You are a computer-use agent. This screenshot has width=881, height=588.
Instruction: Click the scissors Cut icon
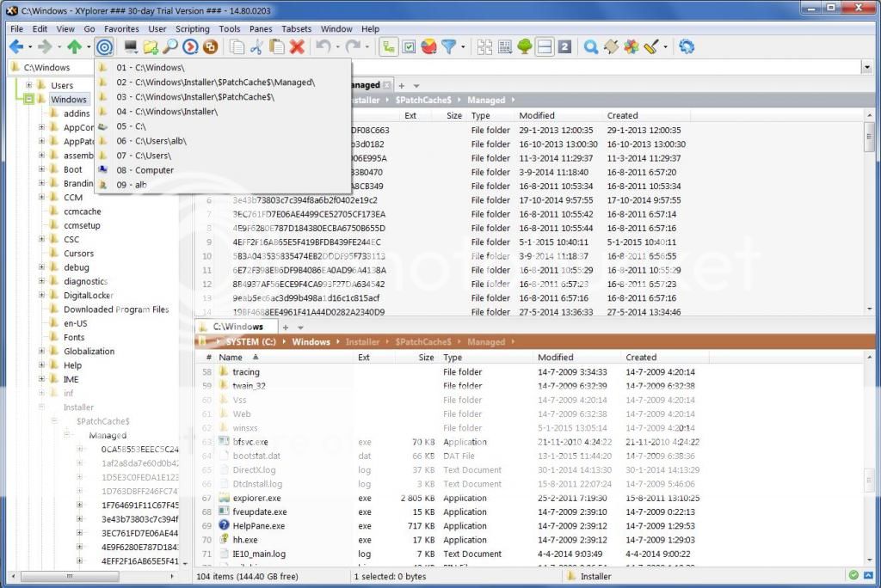coord(256,46)
